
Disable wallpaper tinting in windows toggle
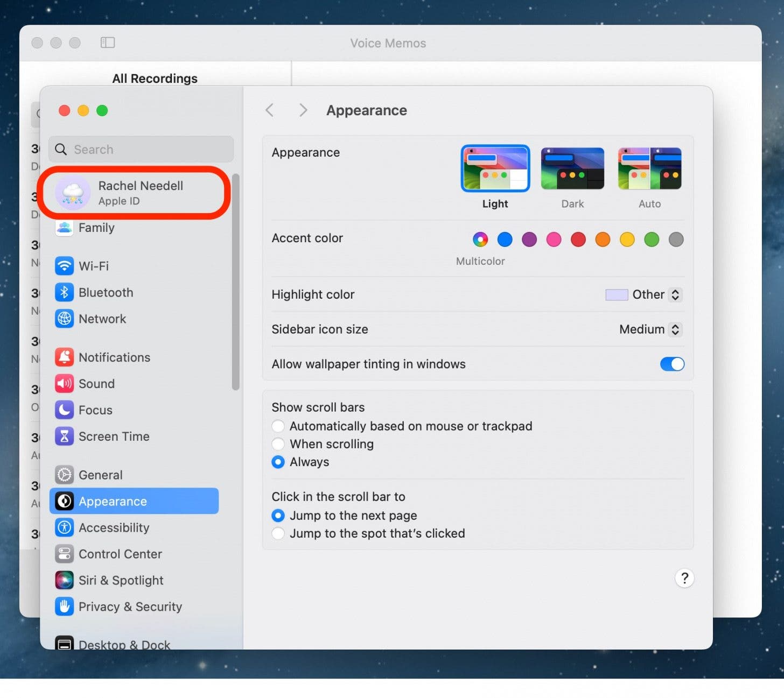671,364
